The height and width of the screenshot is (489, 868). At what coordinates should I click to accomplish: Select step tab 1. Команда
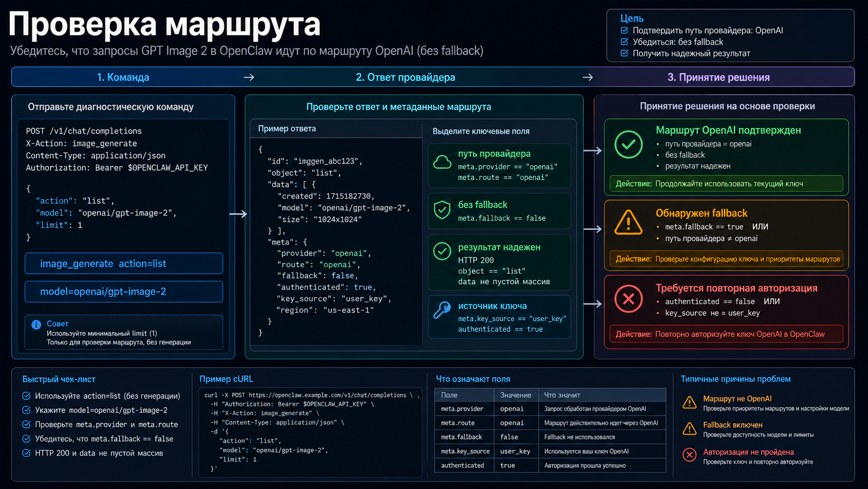pyautogui.click(x=123, y=77)
